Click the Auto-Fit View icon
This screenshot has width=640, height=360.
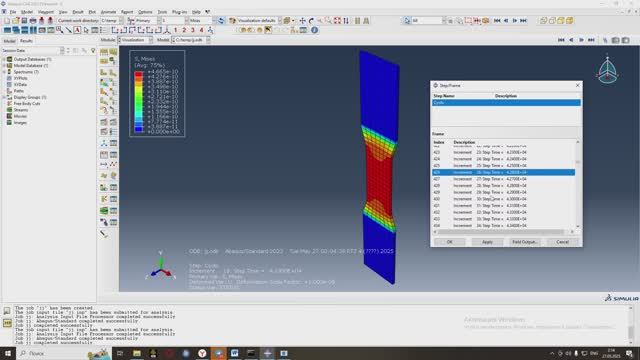[x=337, y=20]
